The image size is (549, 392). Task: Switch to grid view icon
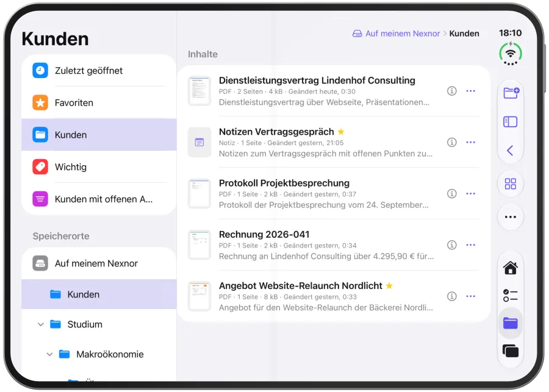coord(510,184)
